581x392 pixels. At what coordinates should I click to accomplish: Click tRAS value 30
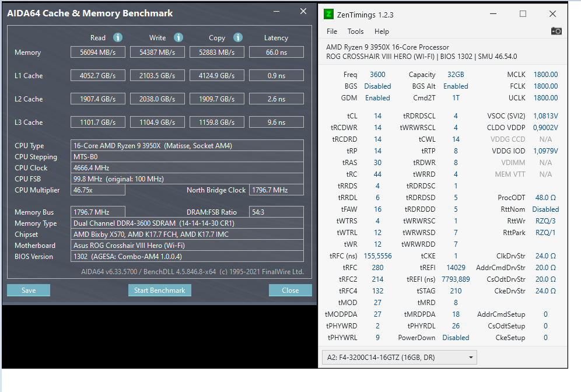(377, 163)
